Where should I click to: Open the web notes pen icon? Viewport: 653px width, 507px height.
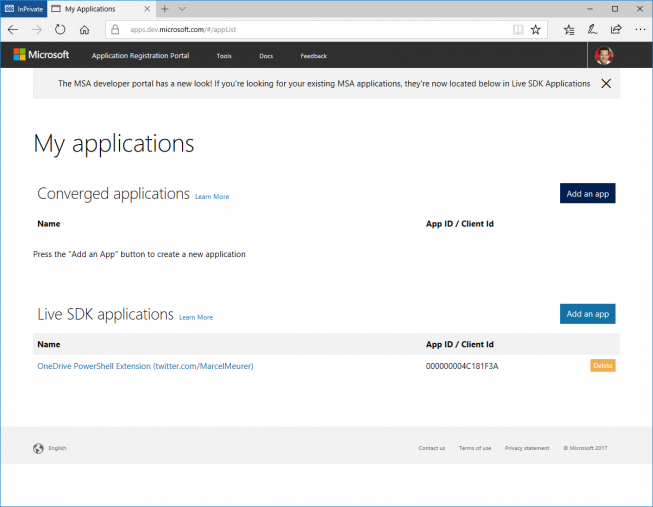tap(592, 30)
